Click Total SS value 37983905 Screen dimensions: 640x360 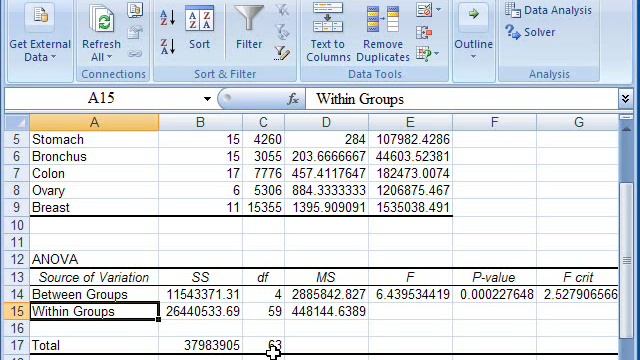200,345
